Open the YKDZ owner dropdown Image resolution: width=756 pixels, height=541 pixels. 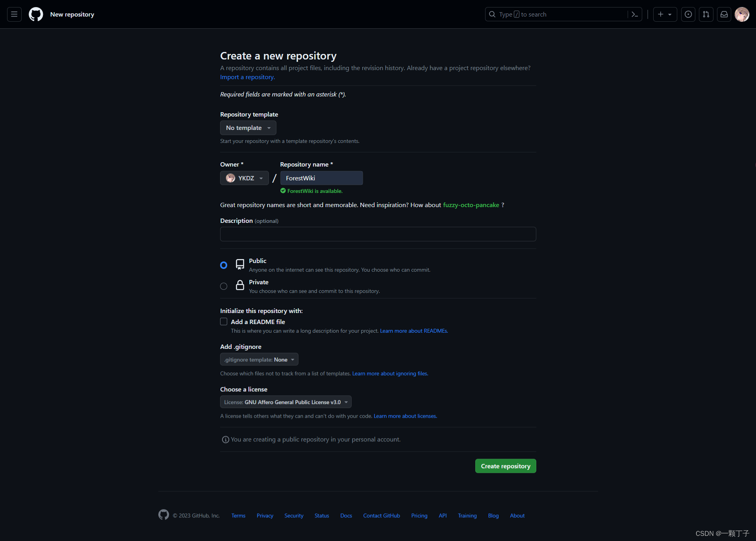(x=244, y=178)
